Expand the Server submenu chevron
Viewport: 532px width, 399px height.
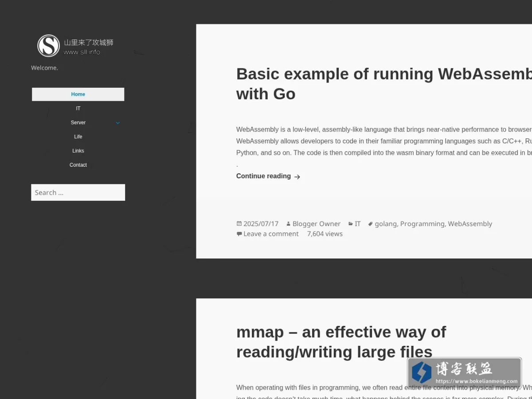[x=117, y=123]
